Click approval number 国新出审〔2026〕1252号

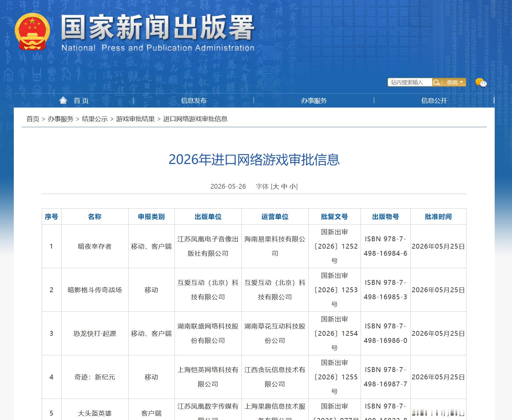point(334,246)
